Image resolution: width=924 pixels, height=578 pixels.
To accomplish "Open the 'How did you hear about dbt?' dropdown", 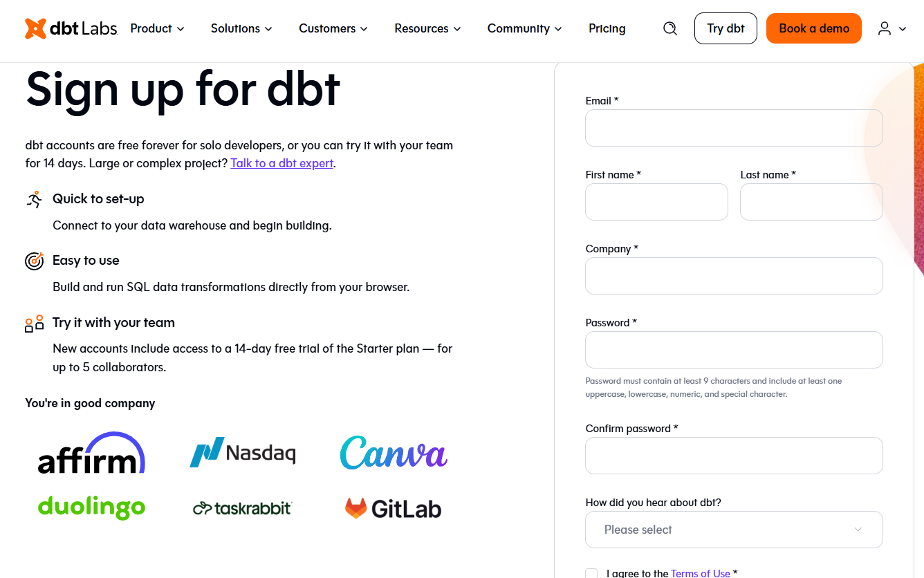I will click(x=734, y=529).
